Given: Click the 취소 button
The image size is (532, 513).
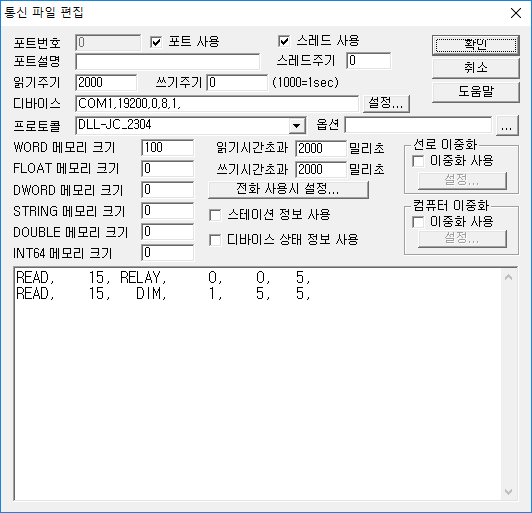Looking at the screenshot, I should [x=476, y=68].
